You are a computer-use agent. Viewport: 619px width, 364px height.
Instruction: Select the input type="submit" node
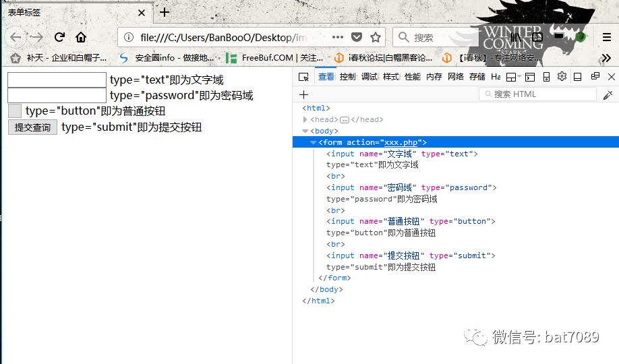411,255
